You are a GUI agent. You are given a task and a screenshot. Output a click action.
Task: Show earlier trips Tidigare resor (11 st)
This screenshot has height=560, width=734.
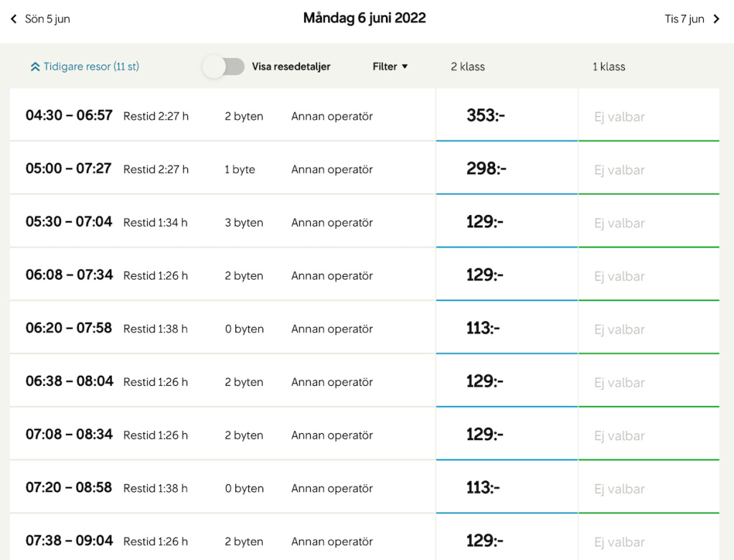click(85, 67)
